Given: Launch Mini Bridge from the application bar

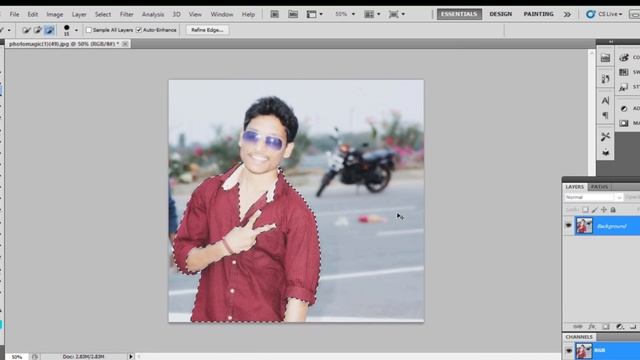Looking at the screenshot, I should click(293, 14).
